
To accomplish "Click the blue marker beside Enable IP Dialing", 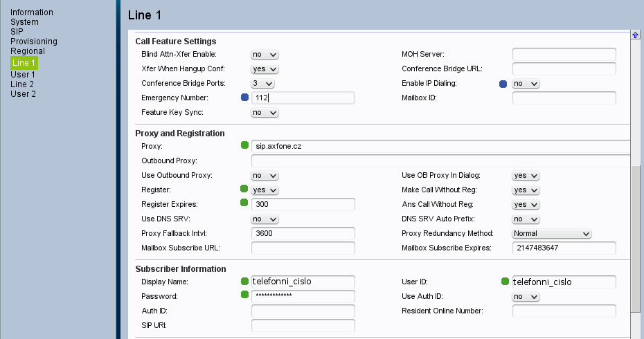I will click(503, 84).
